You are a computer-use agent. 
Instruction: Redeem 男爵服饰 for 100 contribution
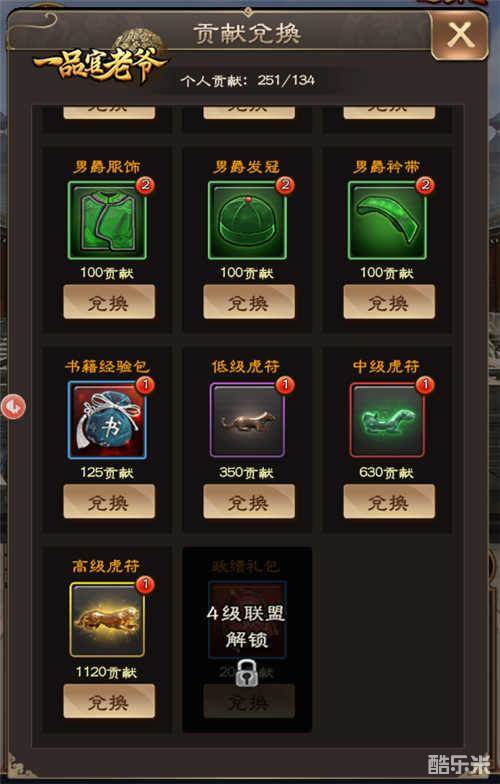coord(109,302)
